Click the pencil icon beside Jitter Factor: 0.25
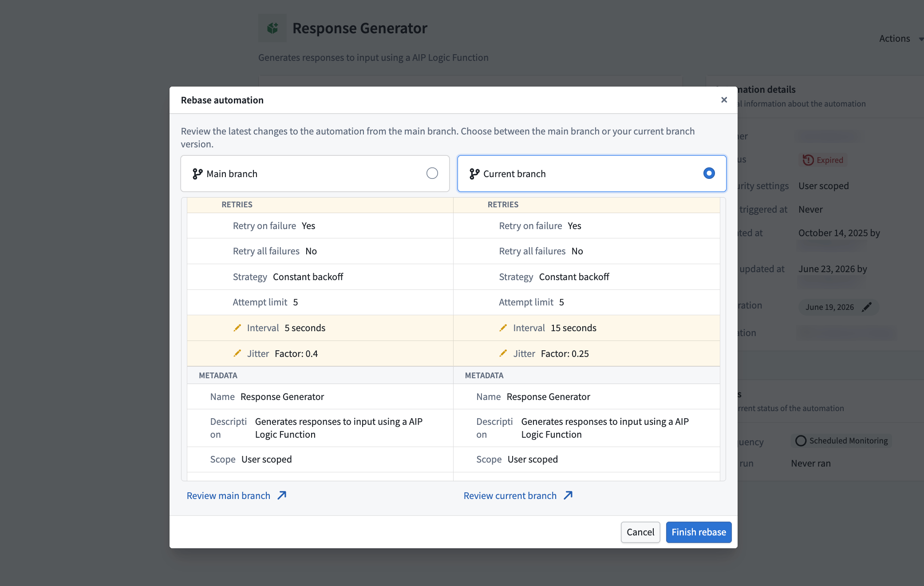The width and height of the screenshot is (924, 586). coord(503,353)
